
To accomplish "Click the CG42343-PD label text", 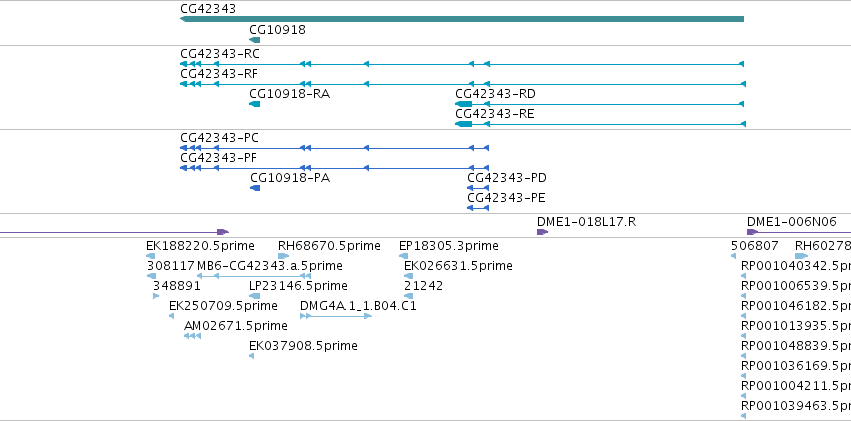I will tap(507, 178).
